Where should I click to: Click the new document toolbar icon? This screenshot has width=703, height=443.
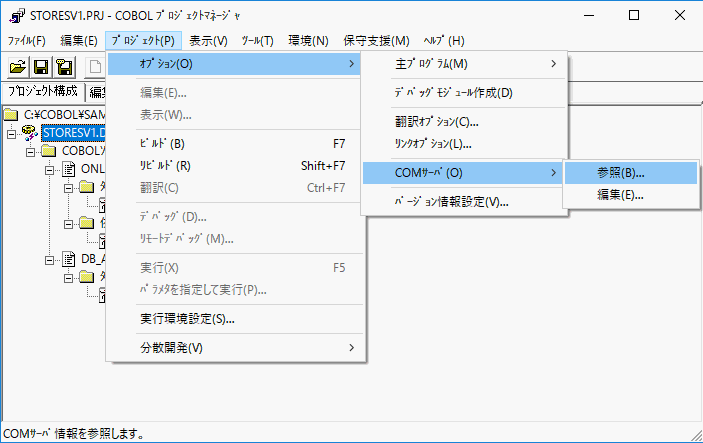[x=95, y=68]
